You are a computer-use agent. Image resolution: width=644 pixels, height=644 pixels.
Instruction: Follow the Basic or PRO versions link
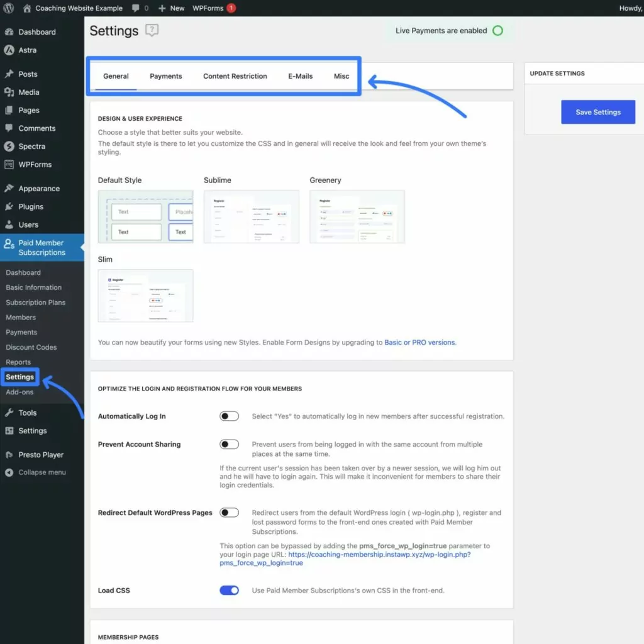419,343
